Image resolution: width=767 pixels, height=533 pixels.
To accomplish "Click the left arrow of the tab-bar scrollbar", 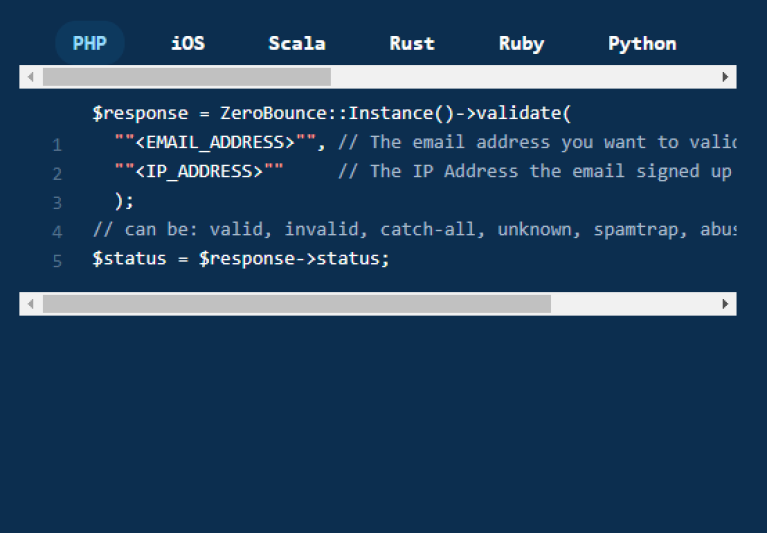I will click(31, 77).
